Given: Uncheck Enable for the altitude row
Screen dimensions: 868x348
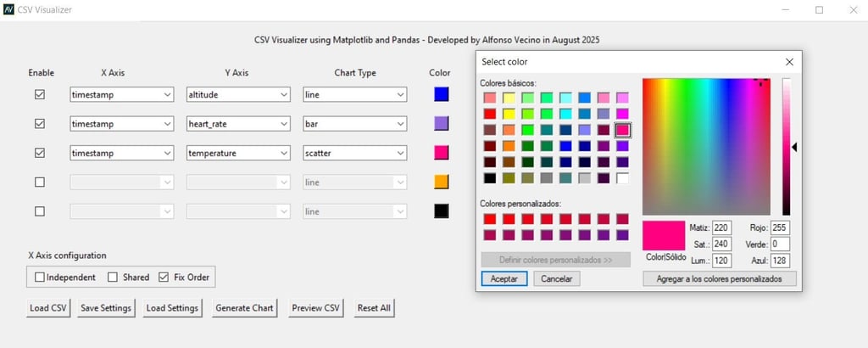Looking at the screenshot, I should tap(40, 95).
